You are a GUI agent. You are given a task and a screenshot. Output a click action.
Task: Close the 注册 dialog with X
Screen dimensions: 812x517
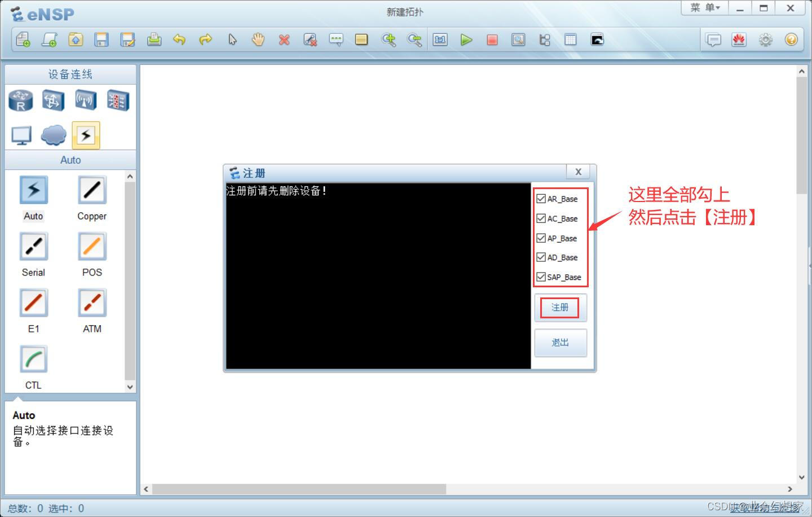point(578,172)
